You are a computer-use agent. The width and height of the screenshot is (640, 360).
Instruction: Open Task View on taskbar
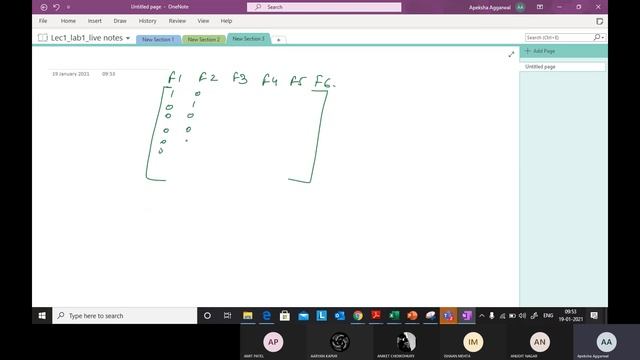[228, 316]
